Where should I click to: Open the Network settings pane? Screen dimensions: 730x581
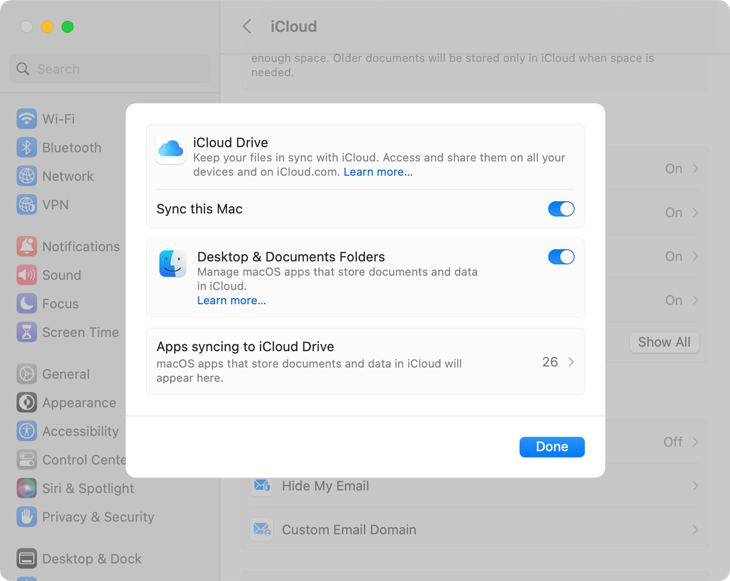[67, 176]
